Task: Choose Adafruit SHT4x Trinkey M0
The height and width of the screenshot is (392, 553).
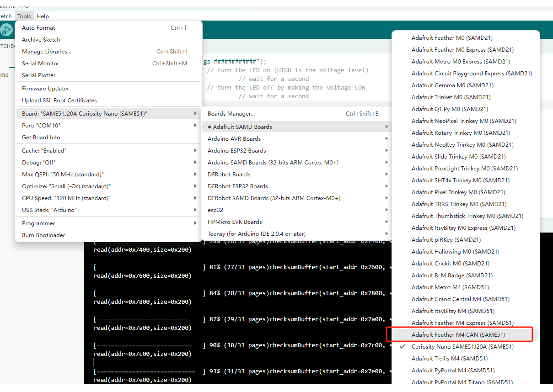Action: point(466,180)
